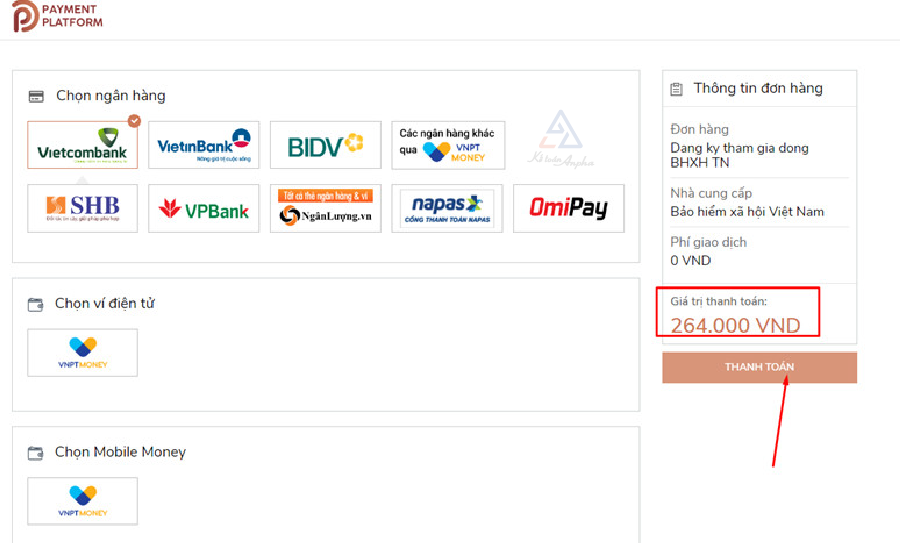This screenshot has height=544, width=901.
Task: Click the Thông tin đơn hàng header
Action: click(758, 88)
